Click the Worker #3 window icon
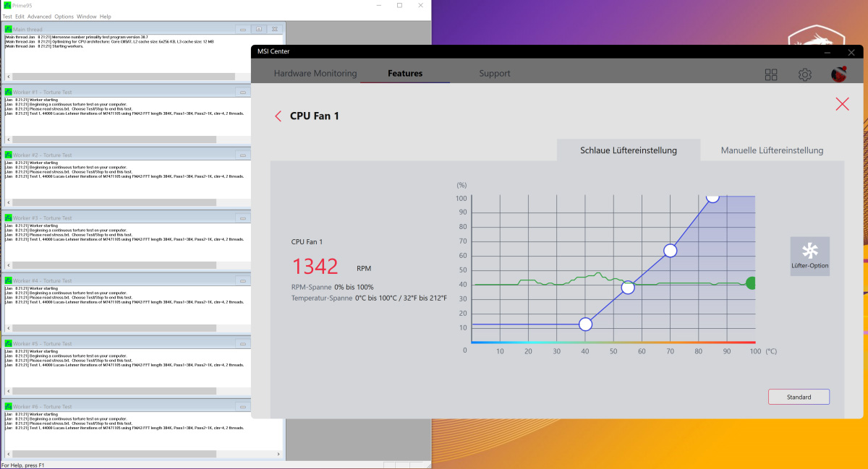Viewport: 868px width, 469px height. (x=9, y=218)
